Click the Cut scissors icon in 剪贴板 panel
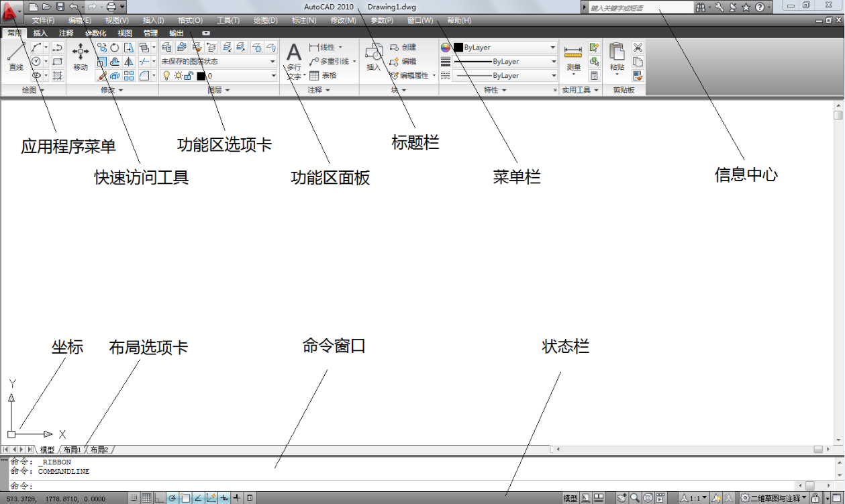 [x=638, y=47]
